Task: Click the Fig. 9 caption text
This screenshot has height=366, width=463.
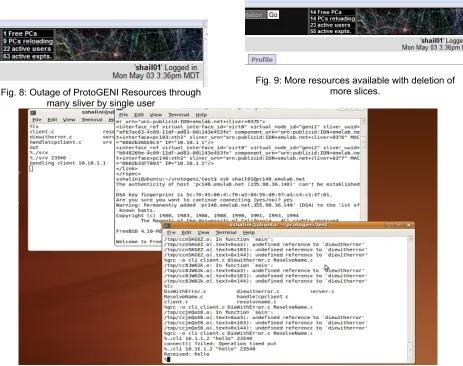Action: (x=355, y=86)
